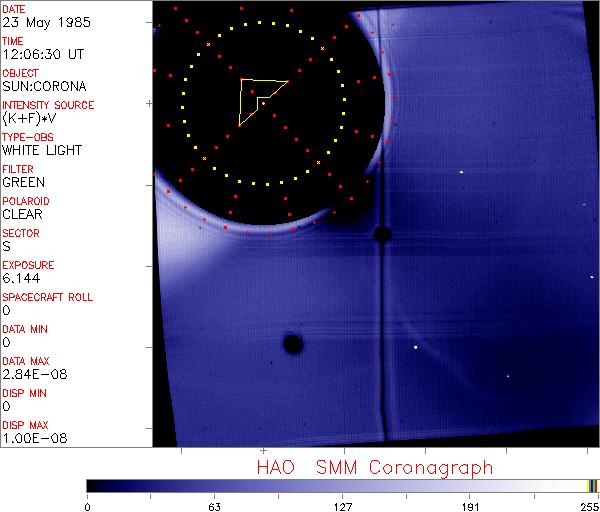This screenshot has height=512, width=600.
Task: Click the dark round blemish in the lower corona
Action: (x=292, y=344)
